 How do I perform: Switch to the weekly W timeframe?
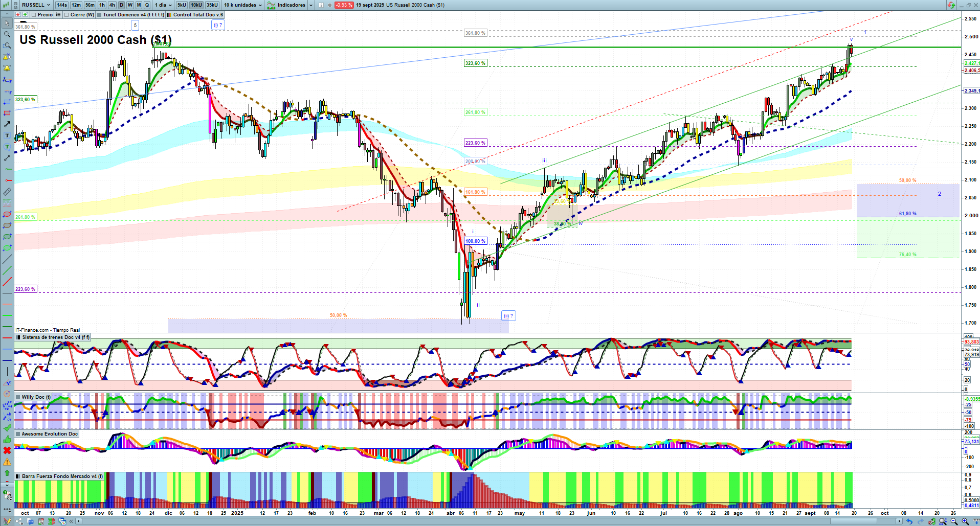130,5
